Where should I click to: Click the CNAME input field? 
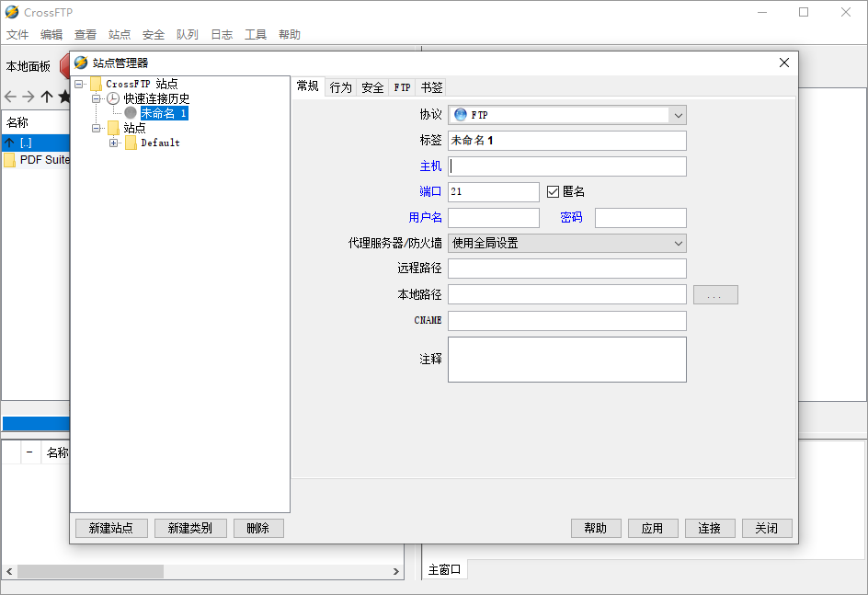(x=566, y=320)
